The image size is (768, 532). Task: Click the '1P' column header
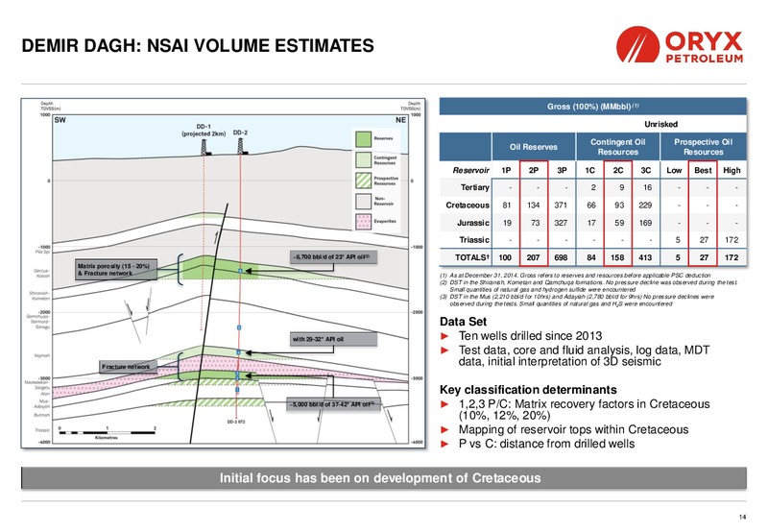point(506,170)
